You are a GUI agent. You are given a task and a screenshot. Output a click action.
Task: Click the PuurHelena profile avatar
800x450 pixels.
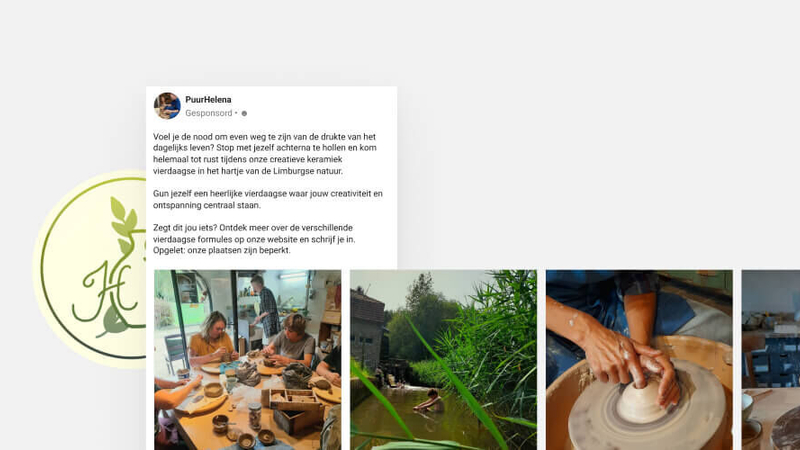coord(167,106)
